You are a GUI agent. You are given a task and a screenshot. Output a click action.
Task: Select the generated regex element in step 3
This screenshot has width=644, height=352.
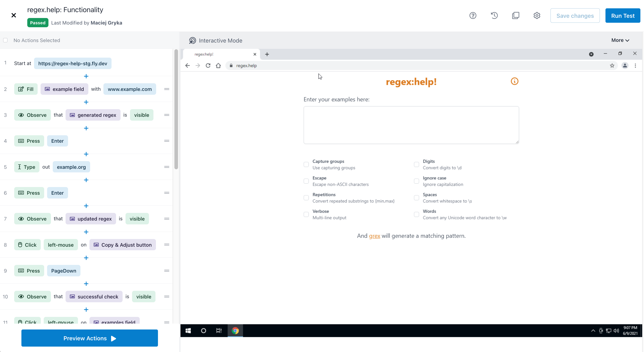click(93, 115)
